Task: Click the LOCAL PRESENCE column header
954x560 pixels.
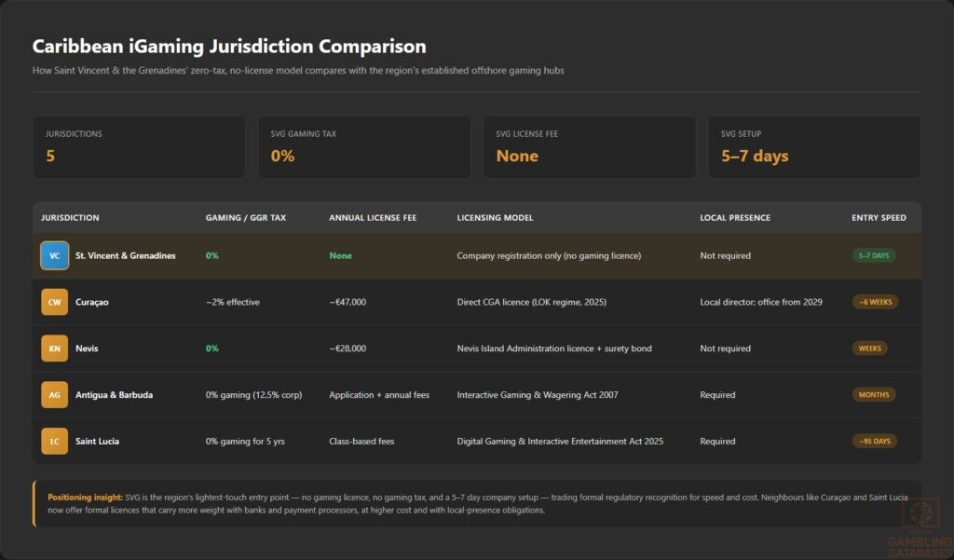Action: click(x=735, y=217)
